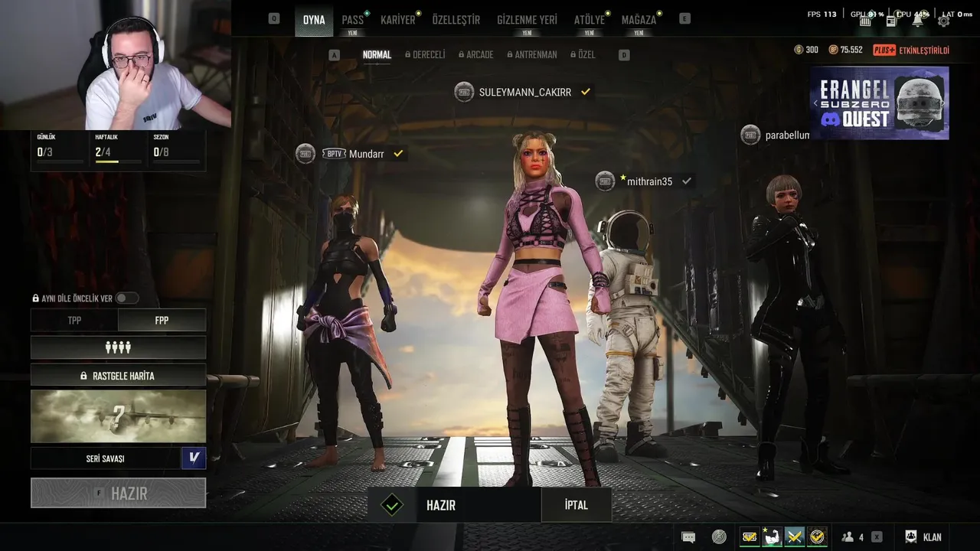
Task: Open the Rastgele Harita map selector
Action: point(118,376)
